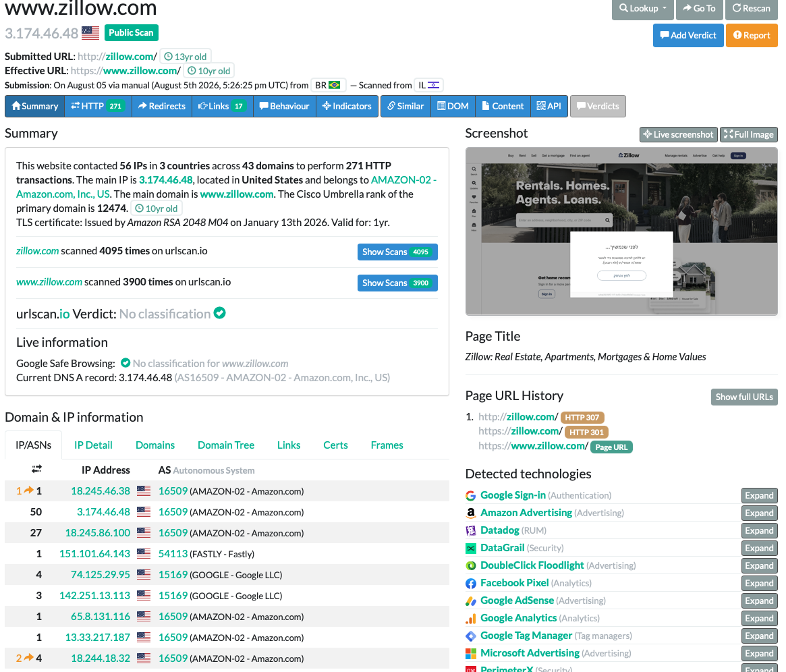Image resolution: width=786 pixels, height=672 pixels.
Task: Expand Datadog technology details
Action: (x=760, y=531)
